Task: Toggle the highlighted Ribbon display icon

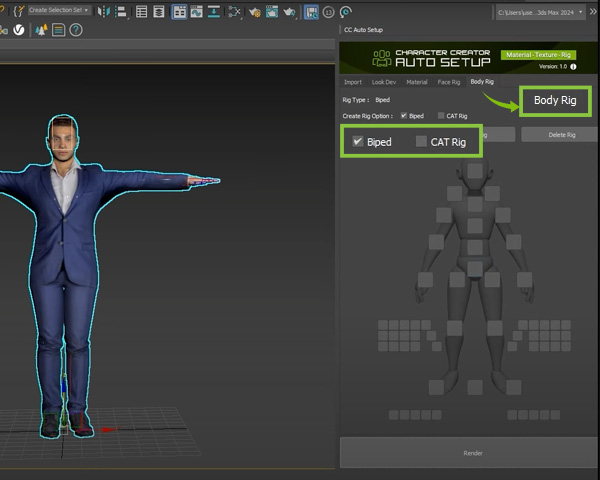Action: pyautogui.click(x=179, y=12)
